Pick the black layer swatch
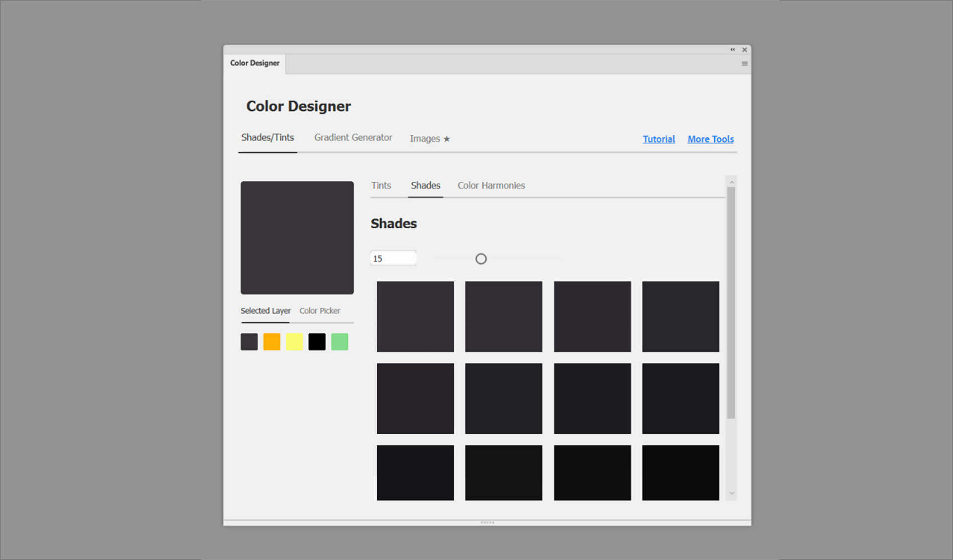The width and height of the screenshot is (953, 560). (x=317, y=342)
